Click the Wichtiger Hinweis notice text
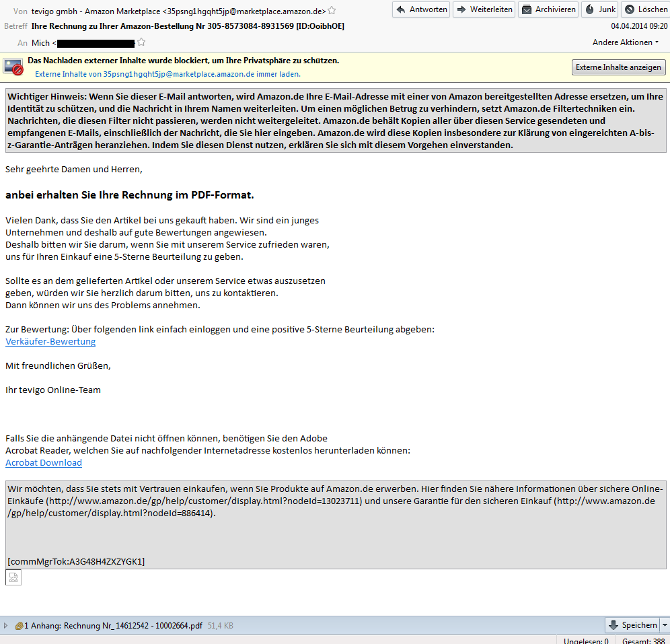 click(x=336, y=120)
